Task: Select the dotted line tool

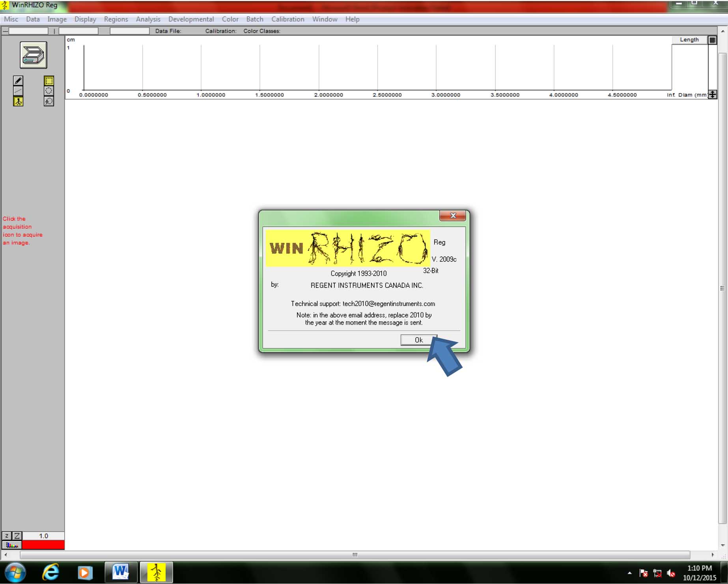Action: coord(18,91)
